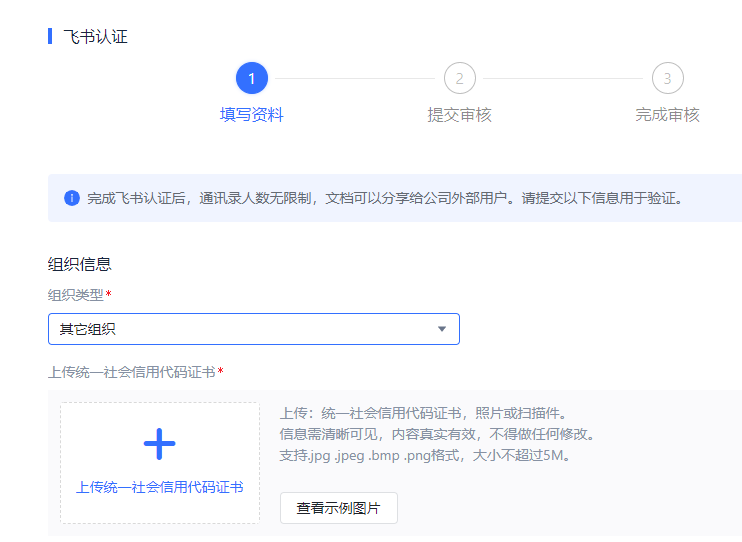The image size is (742, 542).
Task: Click the hint line 支持.jpg .jpeg .bmp .png格式
Action: click(x=425, y=455)
